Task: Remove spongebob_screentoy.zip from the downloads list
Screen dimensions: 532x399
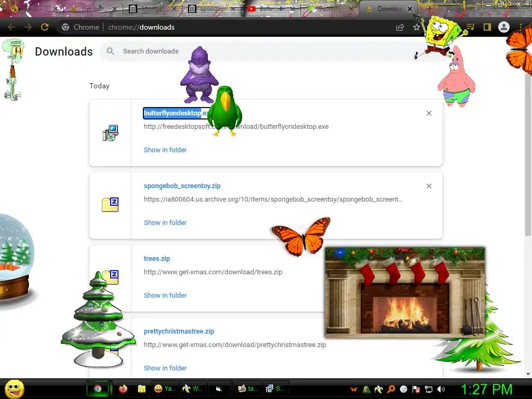Action: point(429,186)
